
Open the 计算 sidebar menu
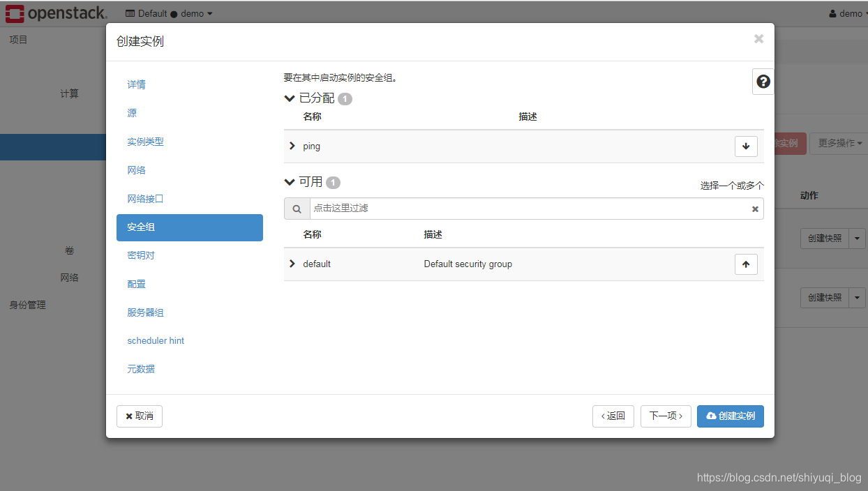[x=69, y=93]
